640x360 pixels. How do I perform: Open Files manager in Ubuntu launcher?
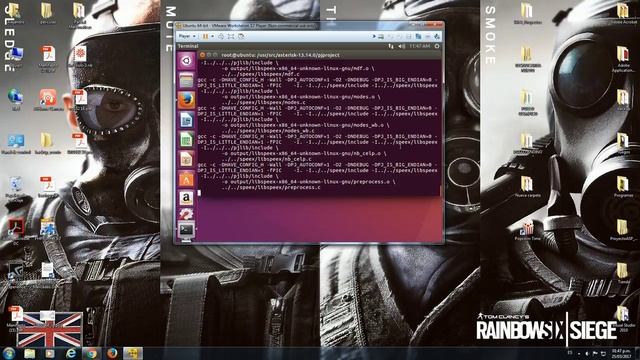(186, 80)
